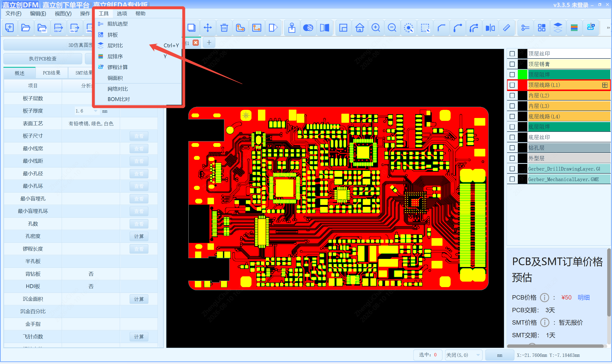Click the layer compare toolbar icon
The width and height of the screenshot is (612, 364).
click(x=558, y=28)
